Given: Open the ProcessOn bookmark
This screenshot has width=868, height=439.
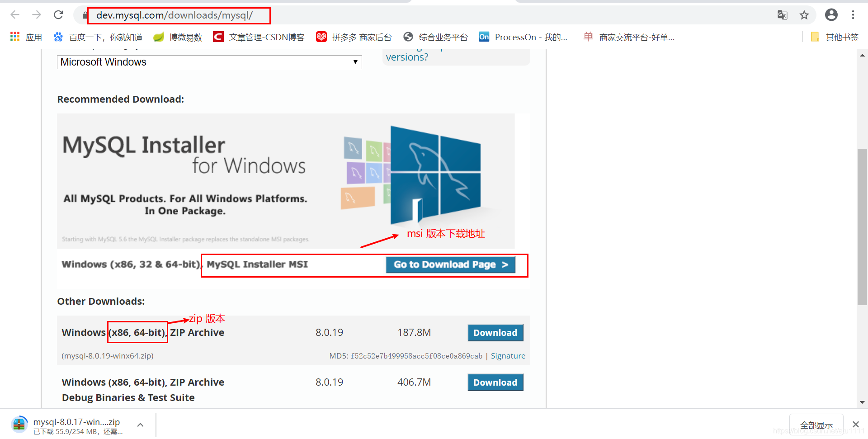Looking at the screenshot, I should point(524,37).
